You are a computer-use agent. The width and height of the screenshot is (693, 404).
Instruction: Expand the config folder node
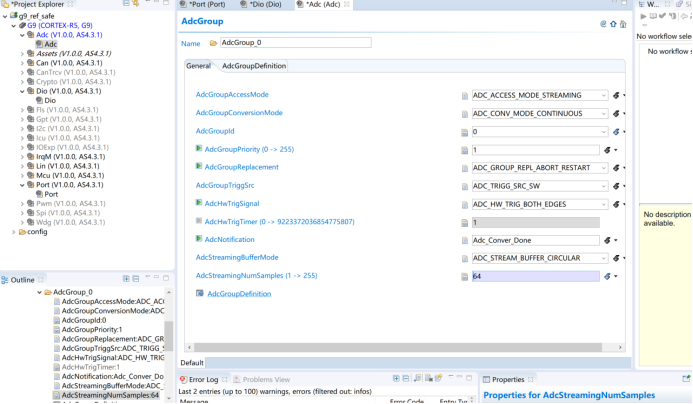[x=14, y=232]
